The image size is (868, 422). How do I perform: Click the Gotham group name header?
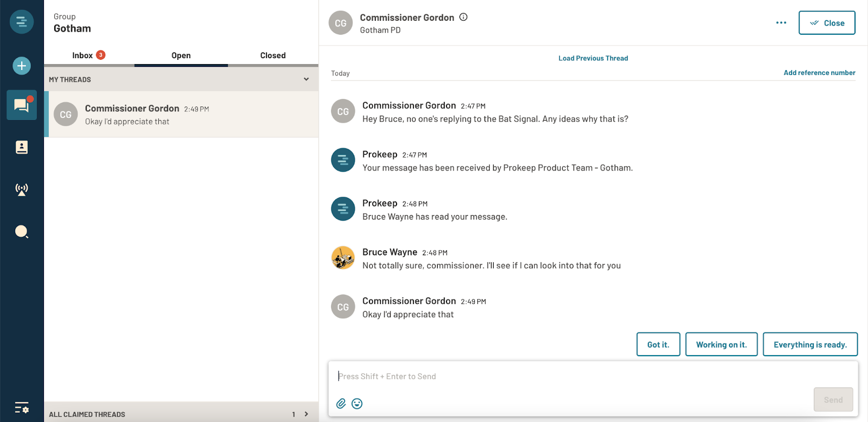pos(72,29)
